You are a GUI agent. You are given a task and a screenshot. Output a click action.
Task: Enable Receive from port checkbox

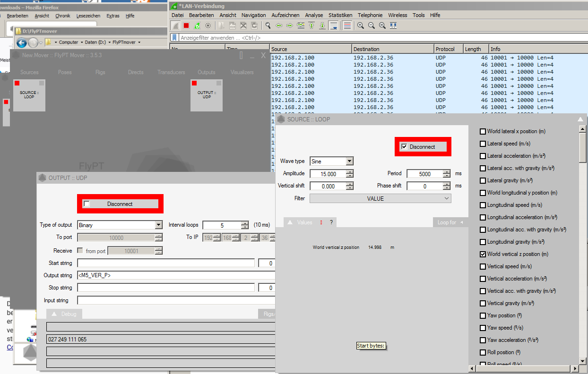coord(80,251)
